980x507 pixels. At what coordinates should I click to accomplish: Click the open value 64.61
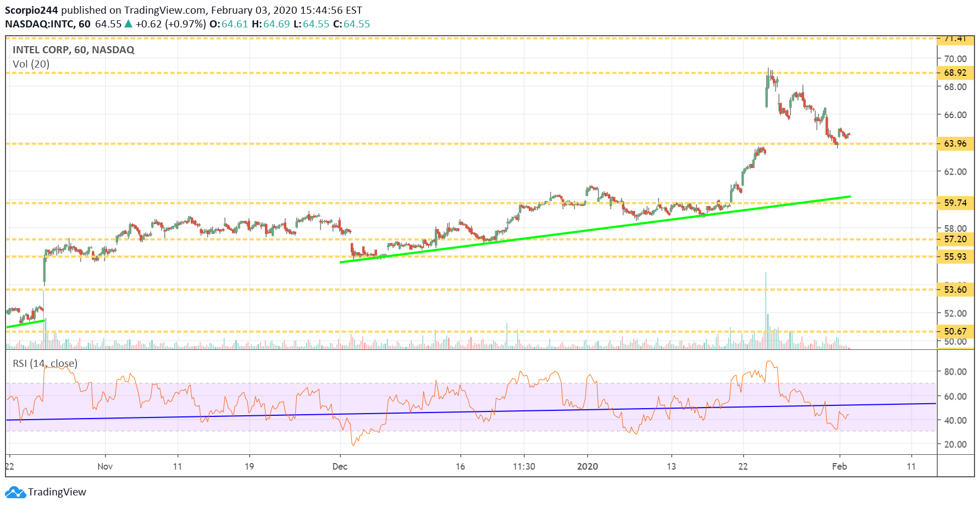(x=235, y=24)
